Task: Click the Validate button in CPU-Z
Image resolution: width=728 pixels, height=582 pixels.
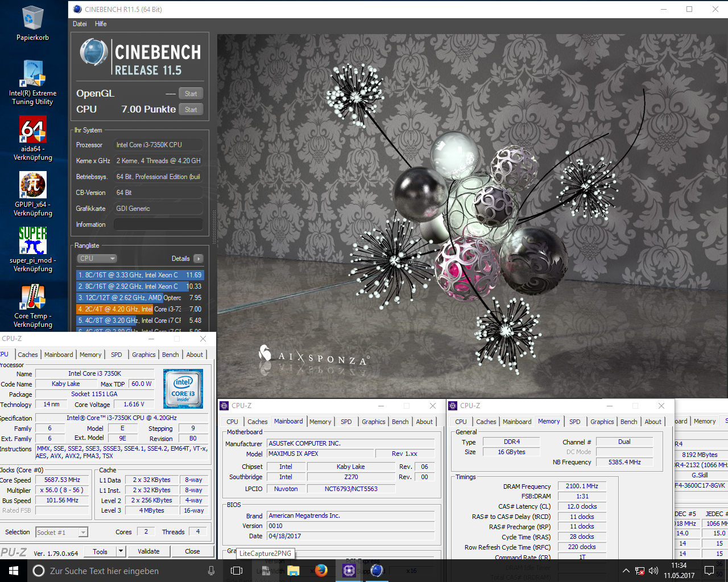Action: tap(148, 551)
